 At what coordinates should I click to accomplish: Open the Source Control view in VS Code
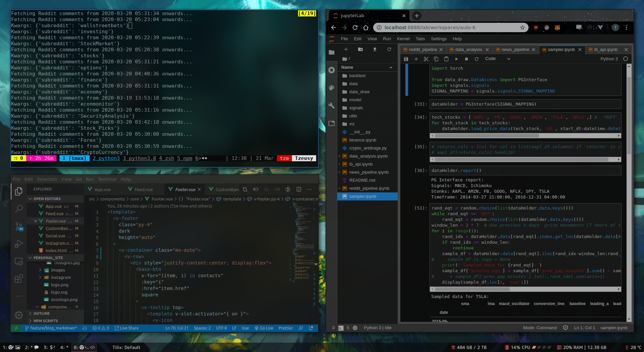[18, 226]
